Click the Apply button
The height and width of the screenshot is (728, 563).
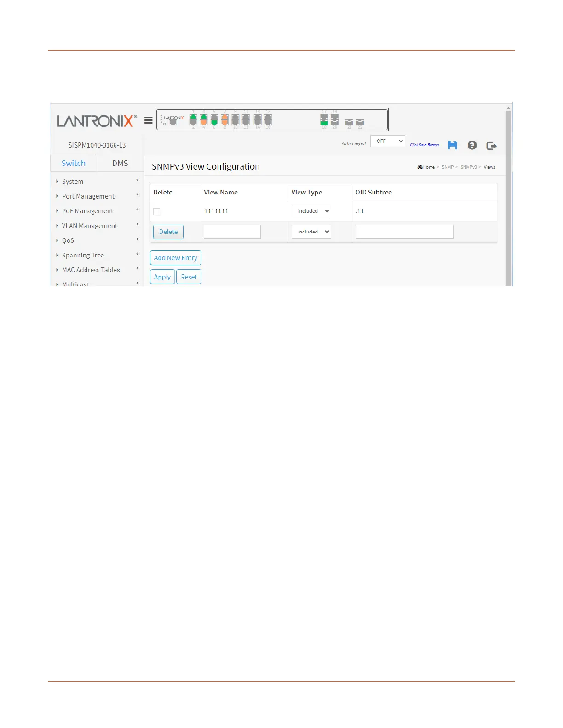pyautogui.click(x=162, y=277)
